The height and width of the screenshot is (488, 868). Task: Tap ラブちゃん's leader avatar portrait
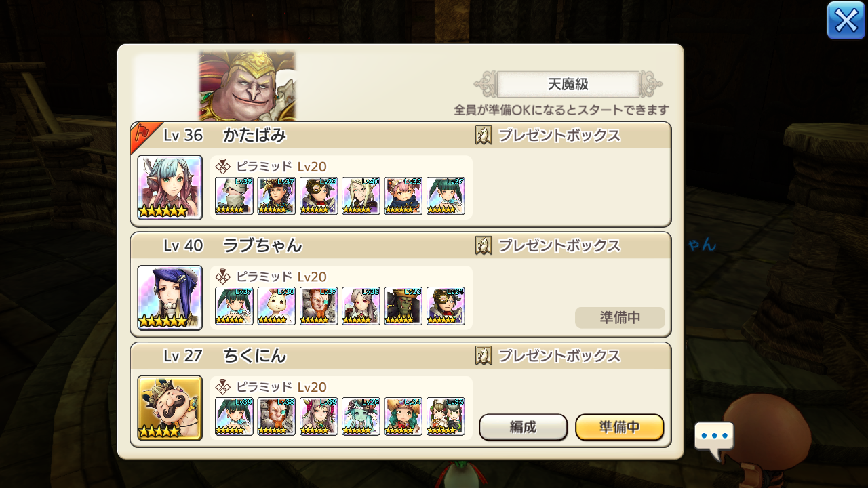(170, 298)
